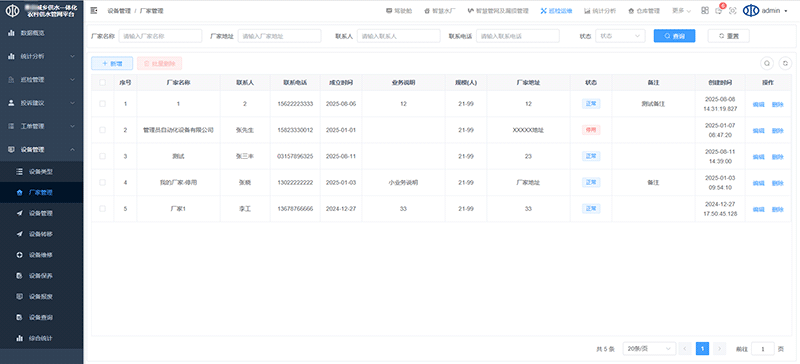Go to next page arrow in pagination
The image size is (800, 364).
click(x=719, y=349)
